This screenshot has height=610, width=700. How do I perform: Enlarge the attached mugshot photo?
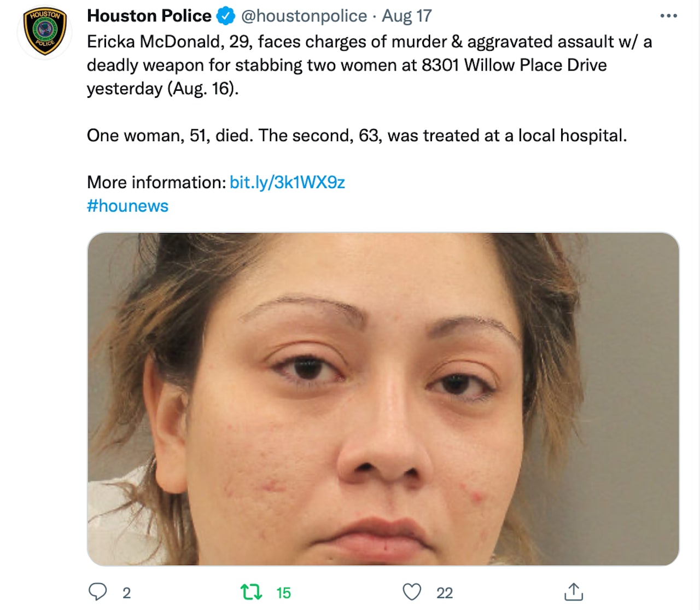[383, 399]
